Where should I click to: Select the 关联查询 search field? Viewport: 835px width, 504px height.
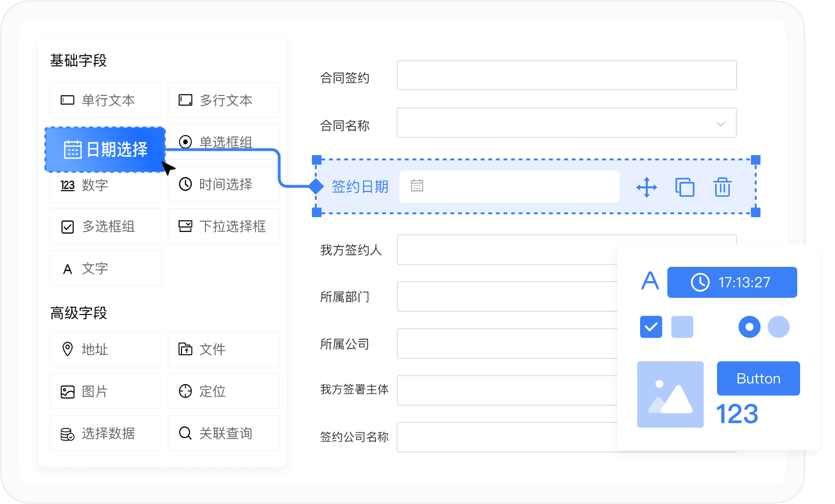pos(224,433)
